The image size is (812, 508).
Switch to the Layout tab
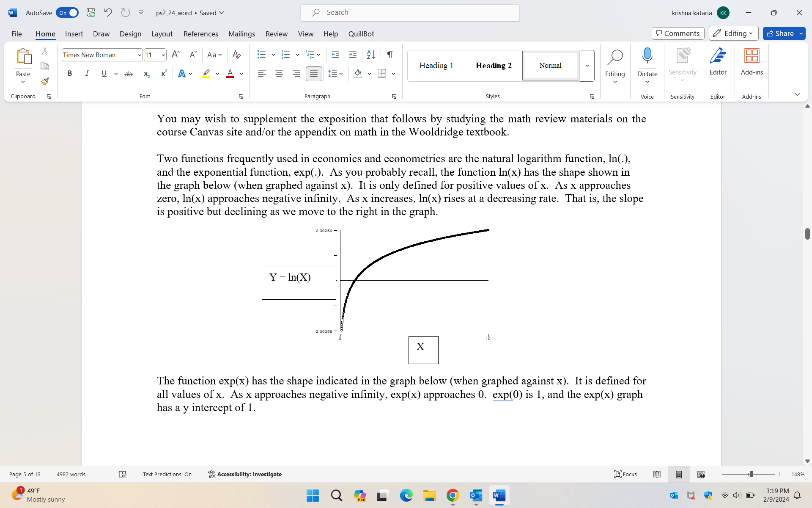click(x=162, y=34)
